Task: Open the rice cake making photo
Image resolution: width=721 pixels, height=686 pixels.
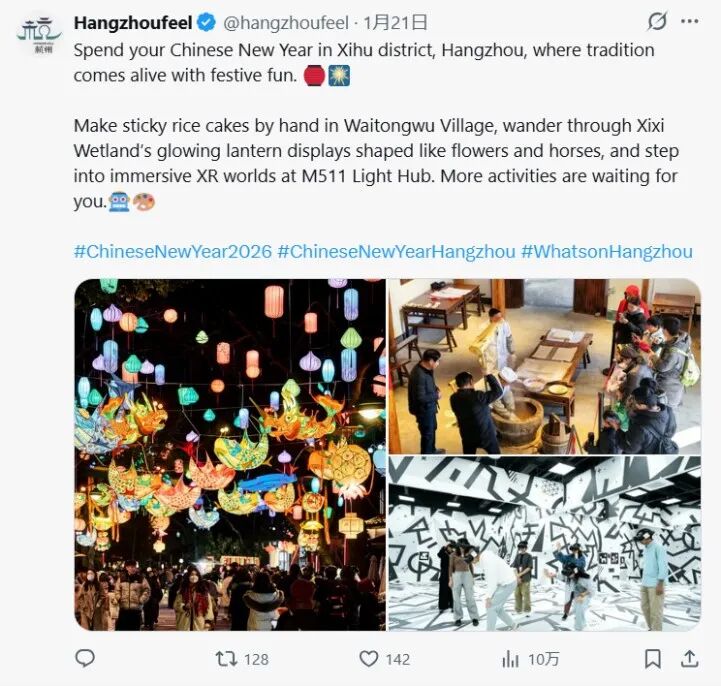Action: point(545,366)
